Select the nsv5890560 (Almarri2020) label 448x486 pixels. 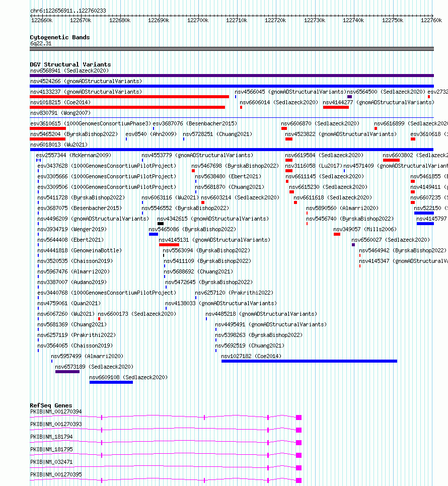click(x=342, y=208)
